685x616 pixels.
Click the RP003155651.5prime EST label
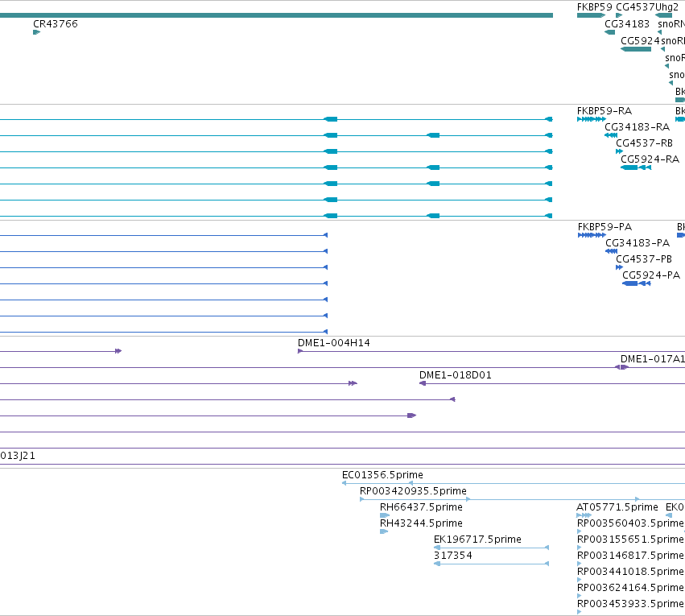click(x=630, y=540)
